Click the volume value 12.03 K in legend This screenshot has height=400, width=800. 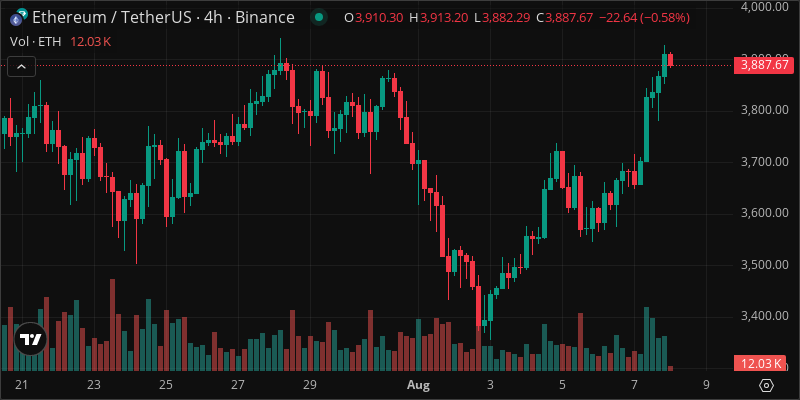(90, 42)
